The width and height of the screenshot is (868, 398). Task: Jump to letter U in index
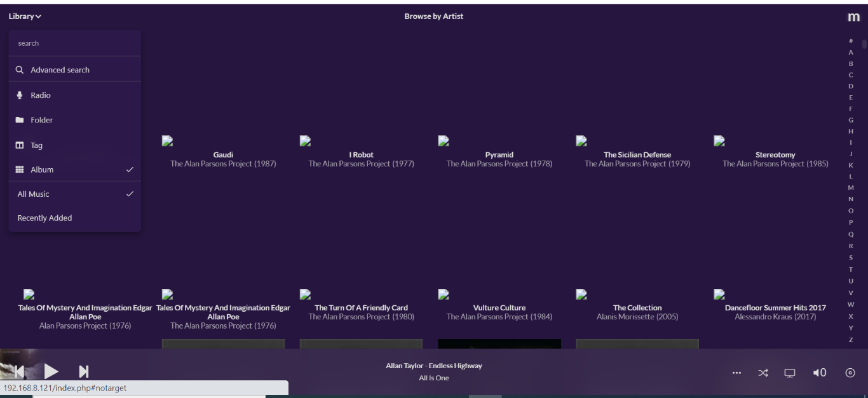tap(851, 281)
